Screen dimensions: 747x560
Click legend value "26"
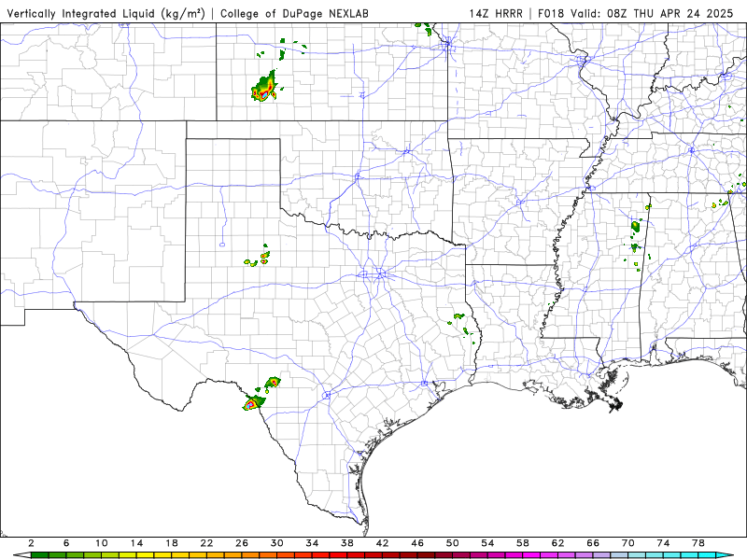(x=242, y=543)
